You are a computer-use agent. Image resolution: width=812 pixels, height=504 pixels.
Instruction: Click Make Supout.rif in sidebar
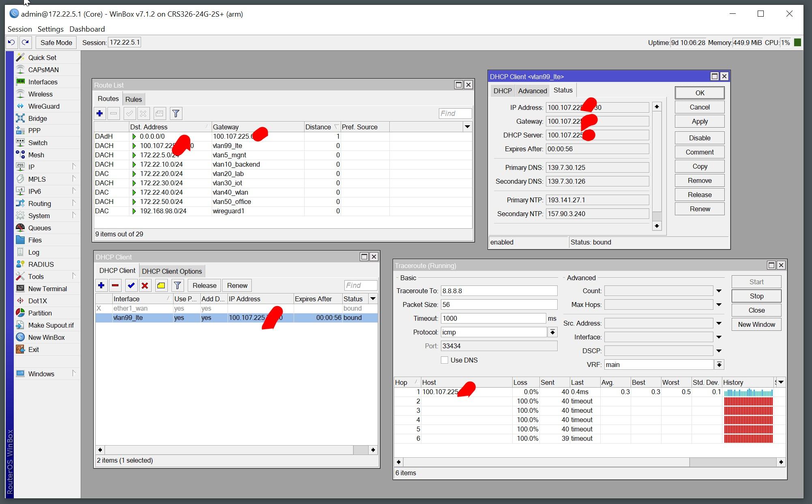tap(51, 325)
